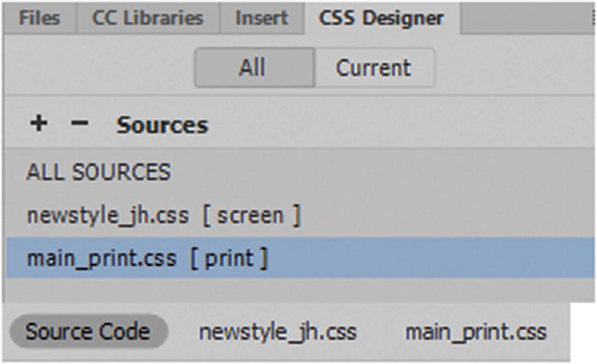Image resolution: width=597 pixels, height=364 pixels.
Task: Switch to All mode in CSS Designer
Action: 253,68
